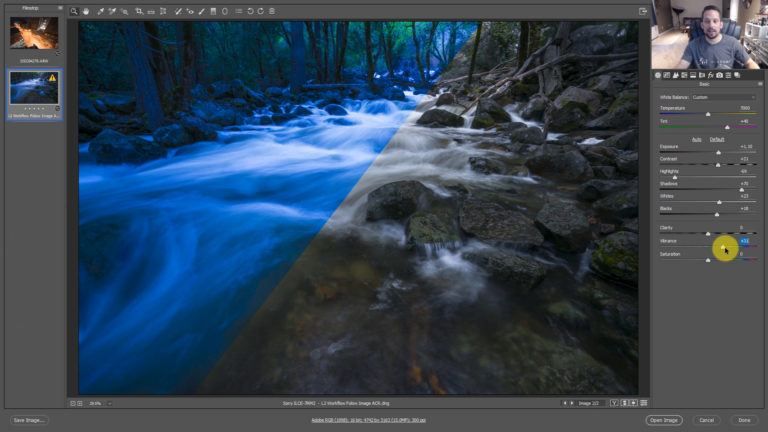The height and width of the screenshot is (432, 768).
Task: Open the Detail panel tab
Action: tap(675, 75)
